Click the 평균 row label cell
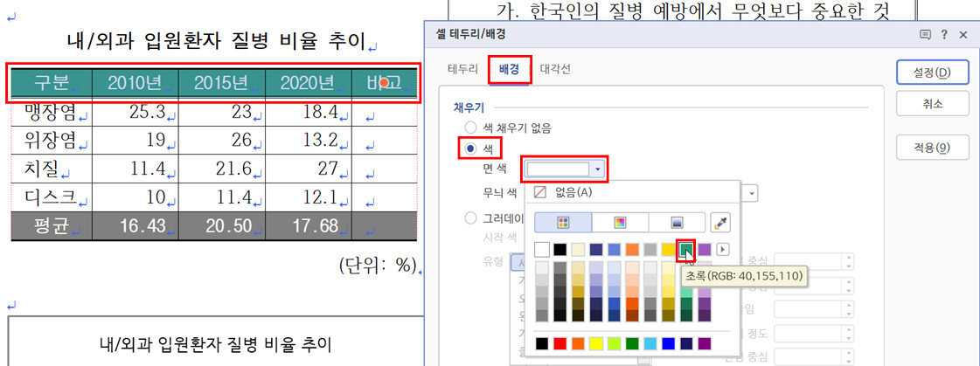The height and width of the screenshot is (366, 980). click(x=52, y=226)
